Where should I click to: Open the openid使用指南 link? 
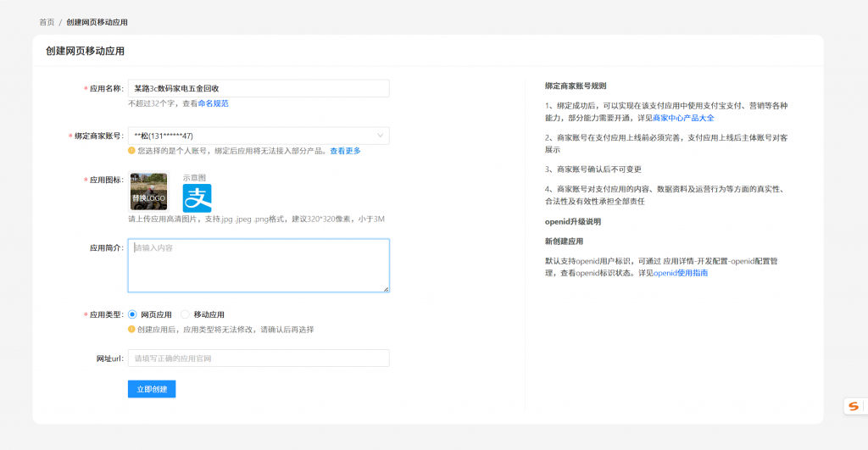[x=680, y=273]
